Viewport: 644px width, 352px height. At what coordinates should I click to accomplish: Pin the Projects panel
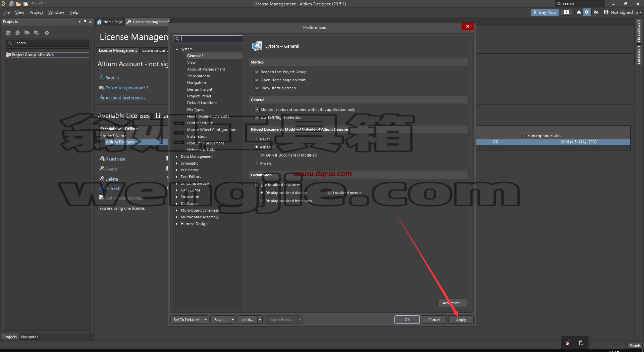[x=85, y=21]
